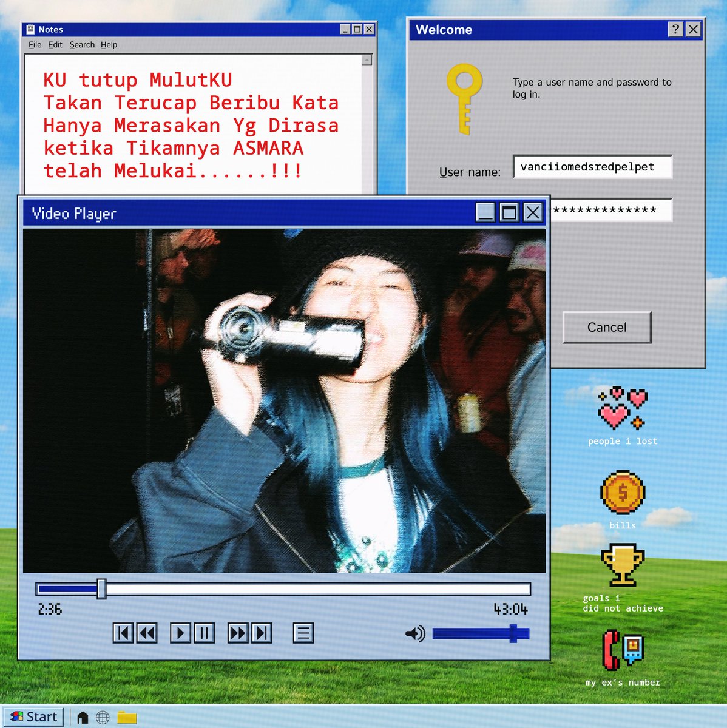This screenshot has height=728, width=727.
Task: Click the Start button on the taskbar
Action: 33,716
